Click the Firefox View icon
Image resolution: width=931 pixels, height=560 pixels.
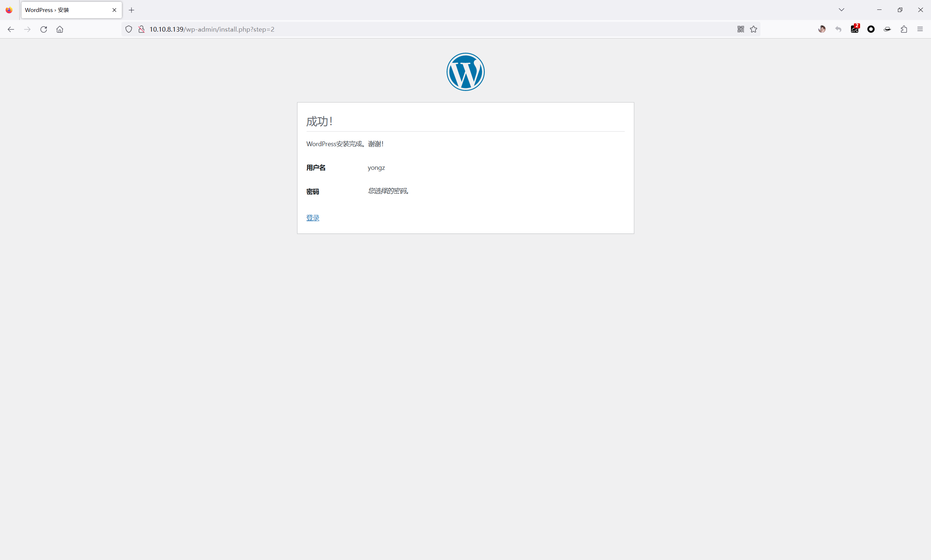click(x=9, y=10)
